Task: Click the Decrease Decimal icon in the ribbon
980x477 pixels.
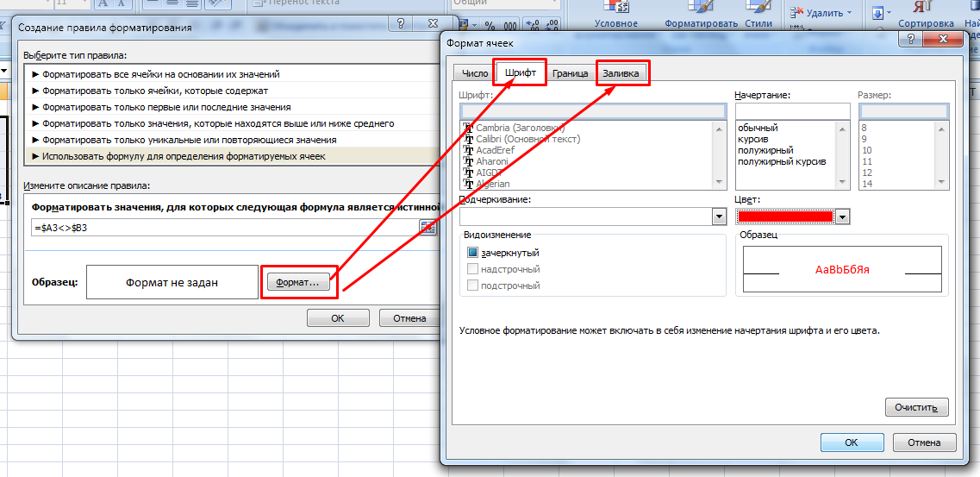Action: tap(550, 26)
